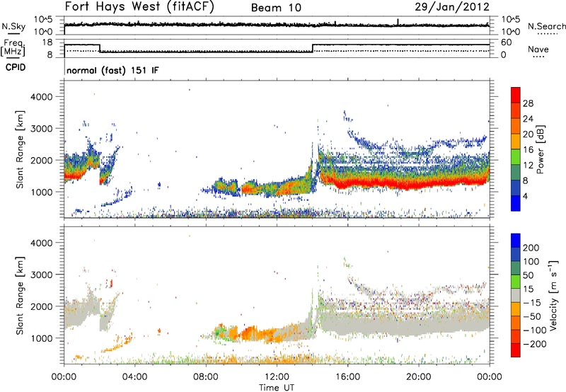Click "4000" on the power panel axis
566x392 pixels.
(42, 97)
